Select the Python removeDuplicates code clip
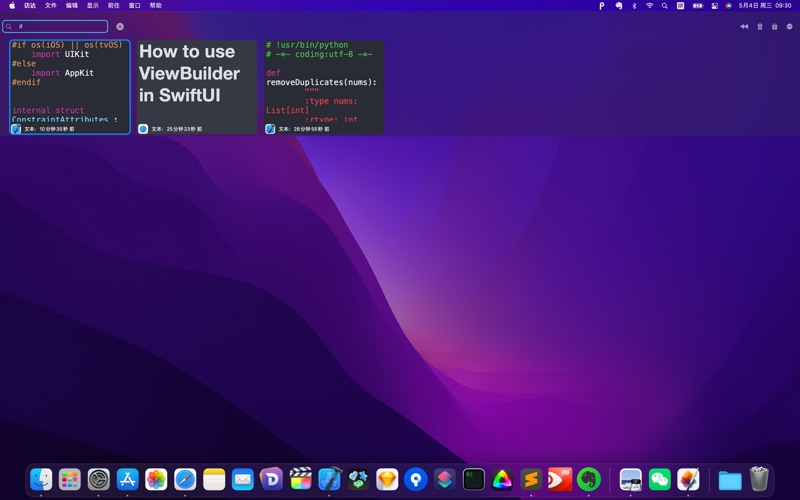Screen dimensions: 800x500 [x=324, y=82]
